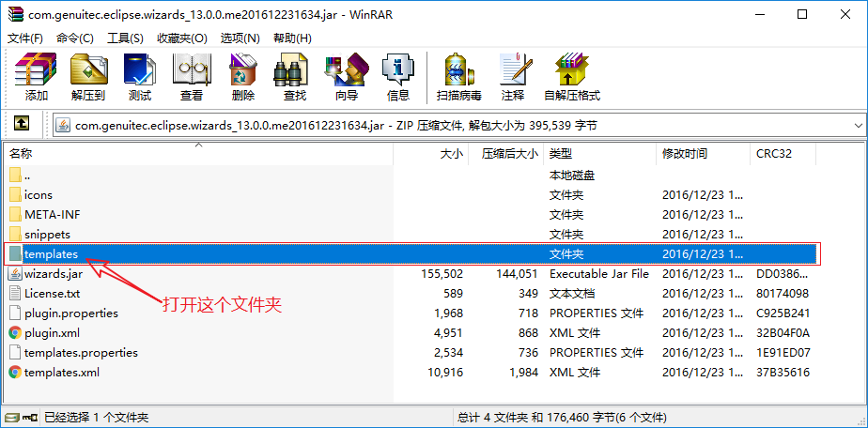Click the templates.xml Chrome icon
This screenshot has width=868, height=428.
(x=15, y=372)
